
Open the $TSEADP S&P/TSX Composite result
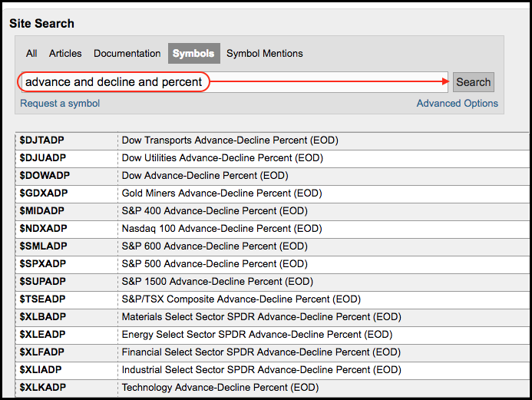[x=42, y=299]
